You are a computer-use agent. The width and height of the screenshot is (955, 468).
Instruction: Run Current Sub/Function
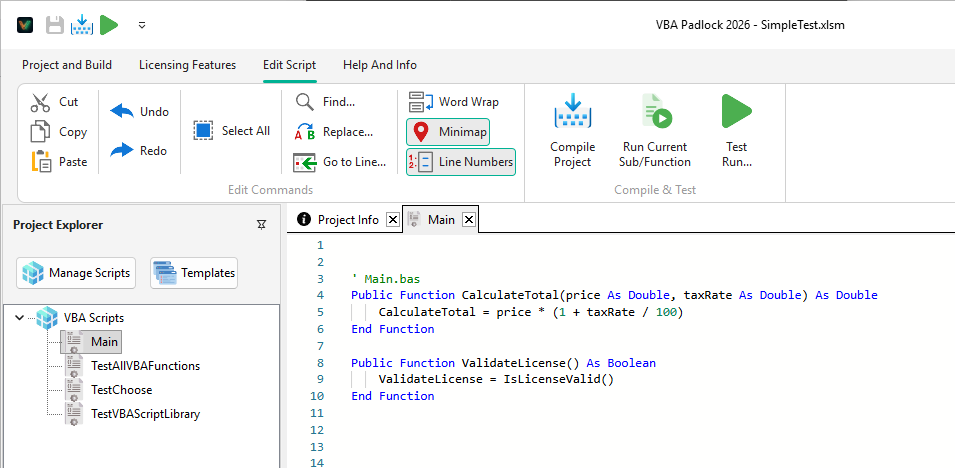[x=655, y=130]
